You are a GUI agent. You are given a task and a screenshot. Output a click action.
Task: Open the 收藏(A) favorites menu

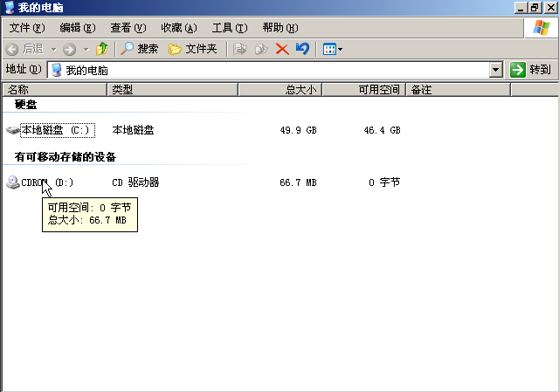[x=178, y=28]
